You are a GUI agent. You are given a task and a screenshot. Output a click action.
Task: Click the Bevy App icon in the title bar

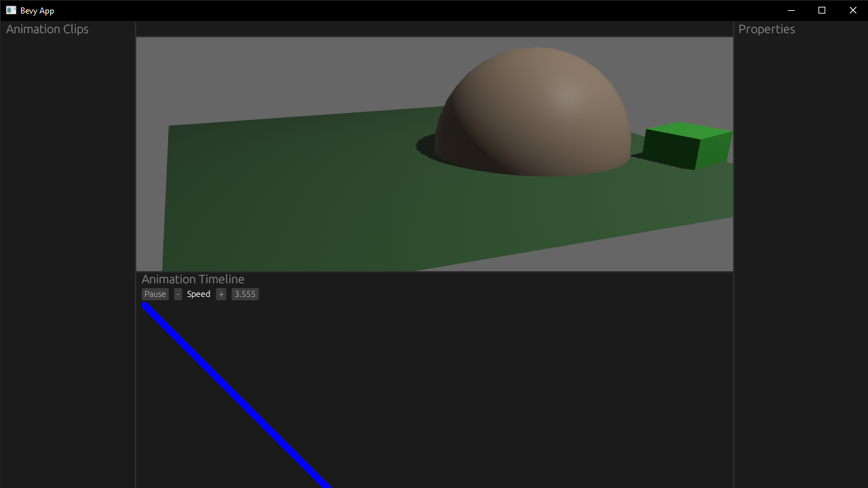click(x=9, y=10)
